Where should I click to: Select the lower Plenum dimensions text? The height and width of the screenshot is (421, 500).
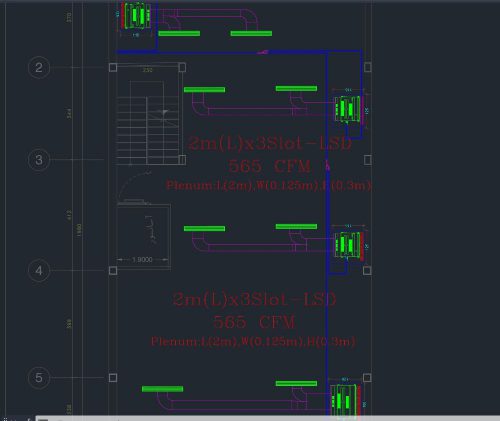point(253,341)
